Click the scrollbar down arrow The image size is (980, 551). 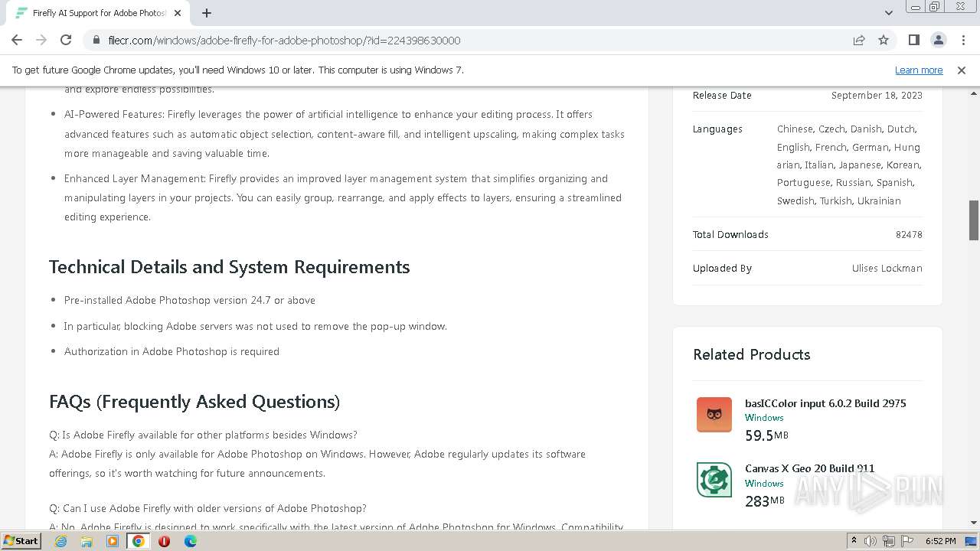coord(974,523)
